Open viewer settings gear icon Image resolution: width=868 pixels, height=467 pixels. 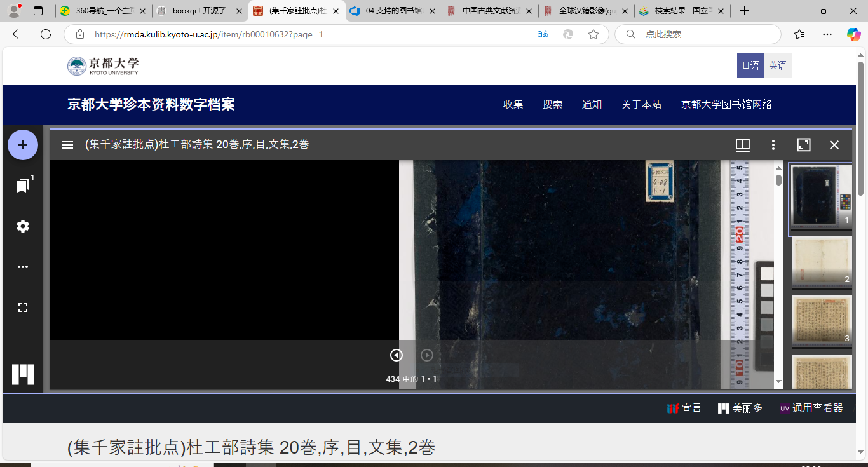point(23,226)
